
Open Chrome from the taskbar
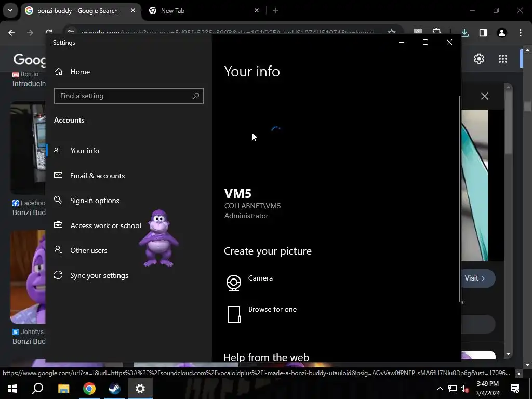coord(89,389)
